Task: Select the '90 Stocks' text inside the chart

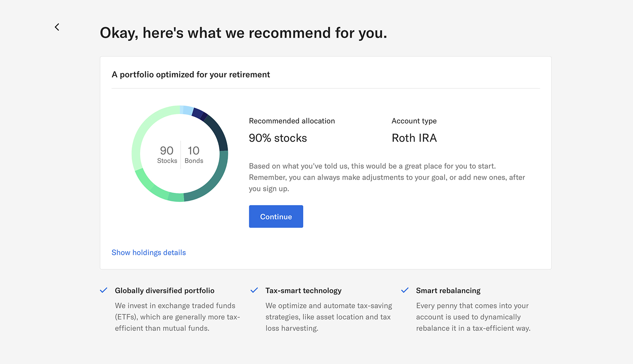Action: (166, 154)
